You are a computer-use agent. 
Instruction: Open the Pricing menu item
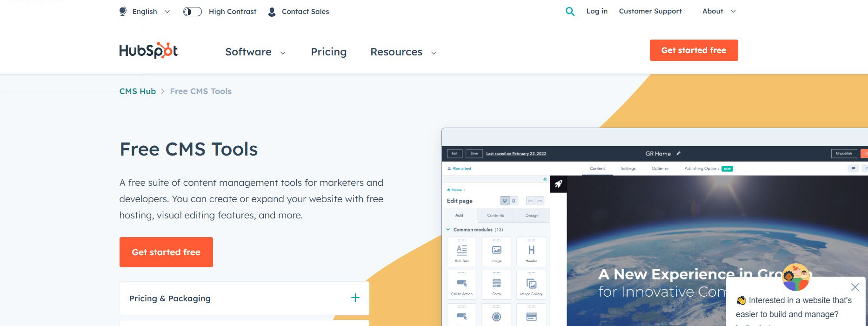pos(329,52)
